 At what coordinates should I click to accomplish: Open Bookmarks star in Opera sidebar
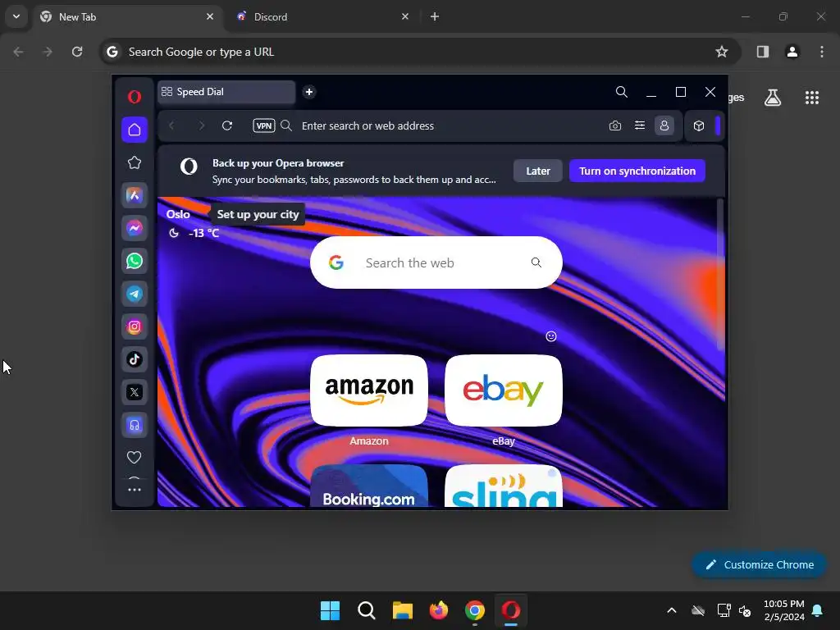pyautogui.click(x=135, y=162)
